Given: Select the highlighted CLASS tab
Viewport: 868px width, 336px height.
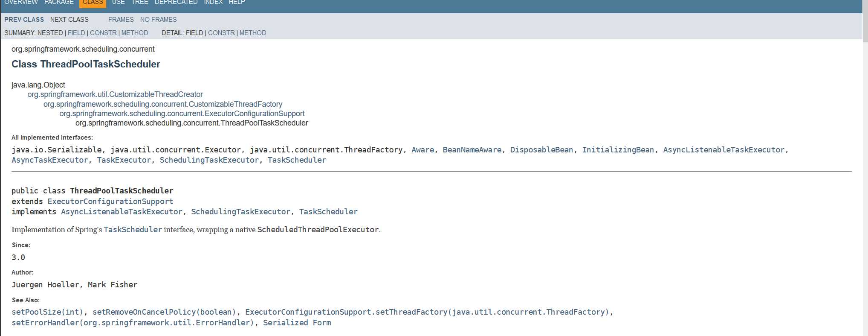Looking at the screenshot, I should coord(93,3).
